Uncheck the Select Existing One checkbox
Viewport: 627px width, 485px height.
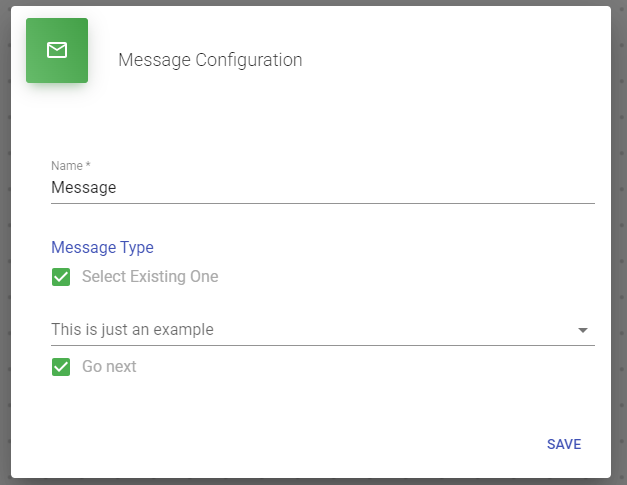point(61,277)
